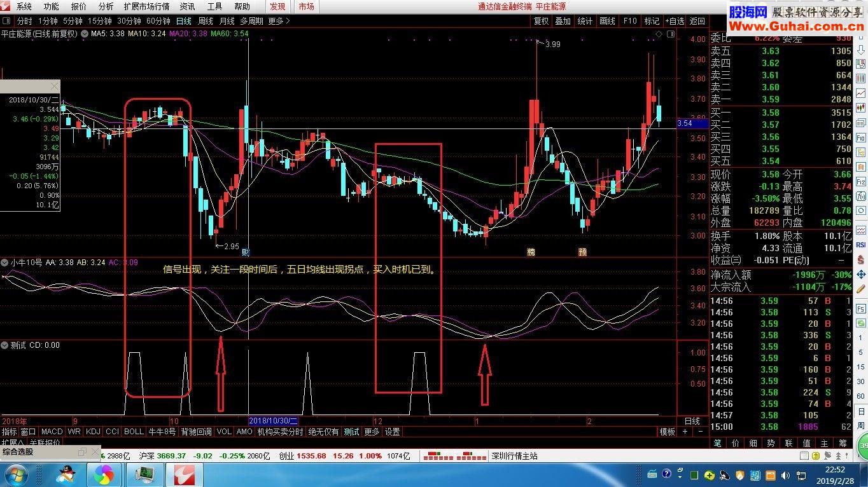Click the 标记 toolbar button
868x487 pixels.
click(652, 21)
